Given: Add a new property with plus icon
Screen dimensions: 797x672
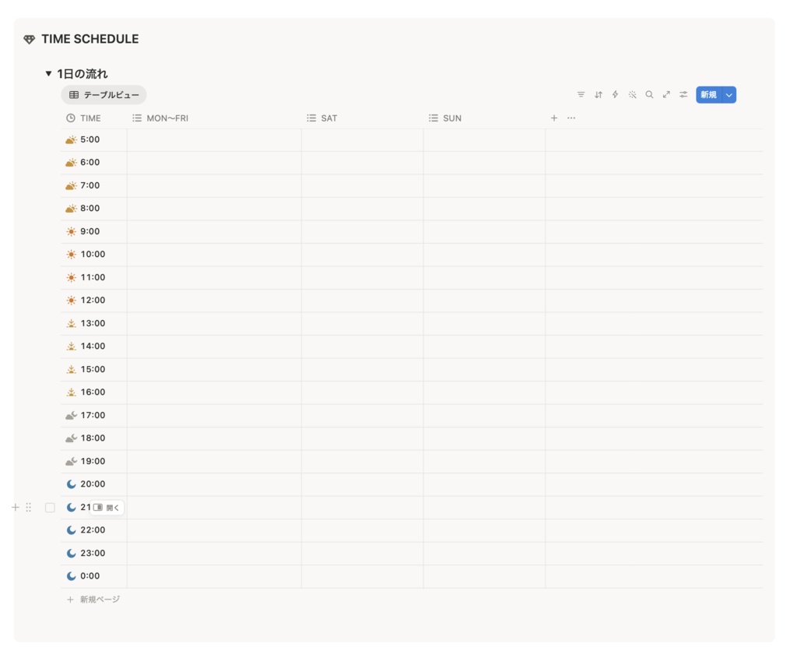Looking at the screenshot, I should click(554, 118).
